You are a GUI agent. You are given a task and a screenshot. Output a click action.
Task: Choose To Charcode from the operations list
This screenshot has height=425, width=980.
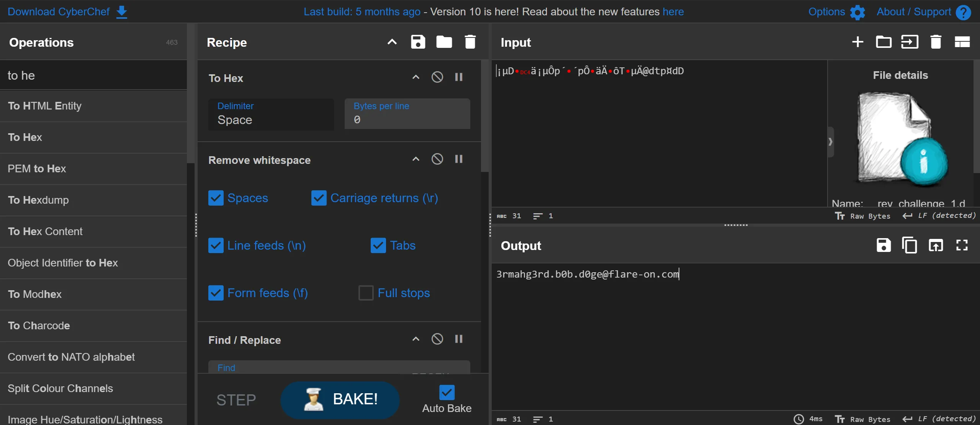[x=39, y=325]
